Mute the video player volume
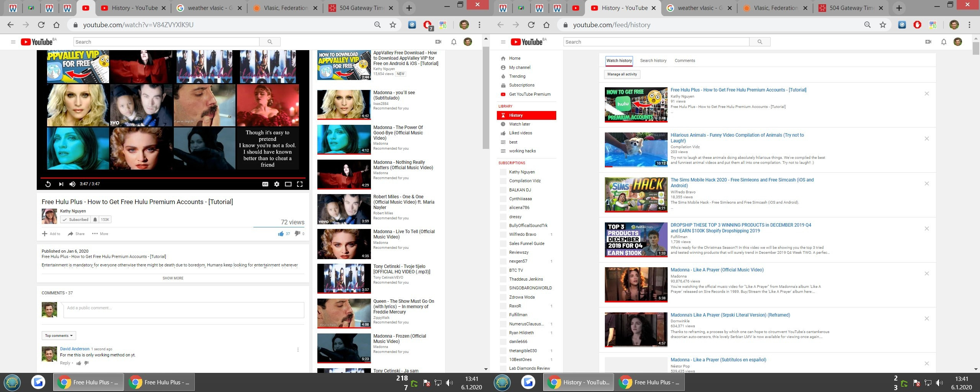This screenshot has height=392, width=980. click(72, 184)
